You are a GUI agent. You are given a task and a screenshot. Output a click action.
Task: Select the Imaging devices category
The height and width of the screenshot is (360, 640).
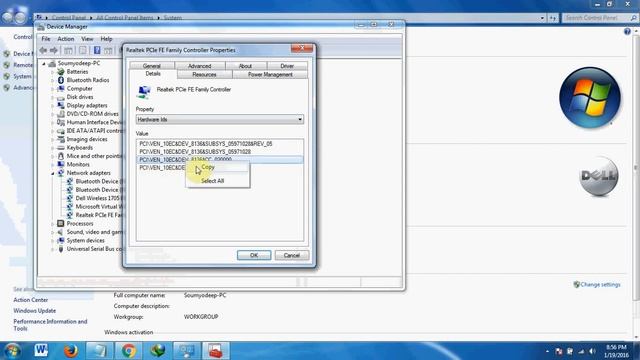[87, 139]
